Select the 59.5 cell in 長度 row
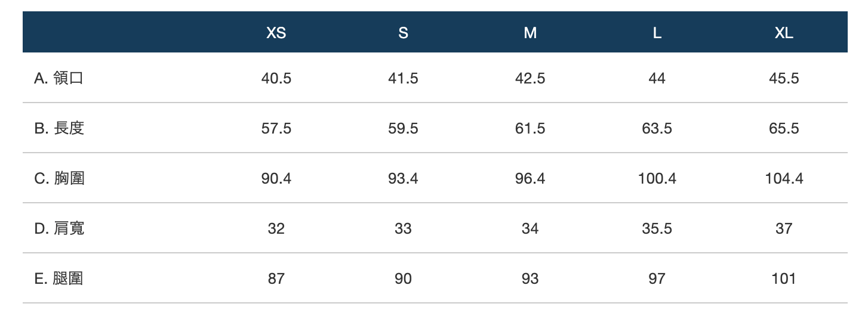868x316 pixels. 403,128
